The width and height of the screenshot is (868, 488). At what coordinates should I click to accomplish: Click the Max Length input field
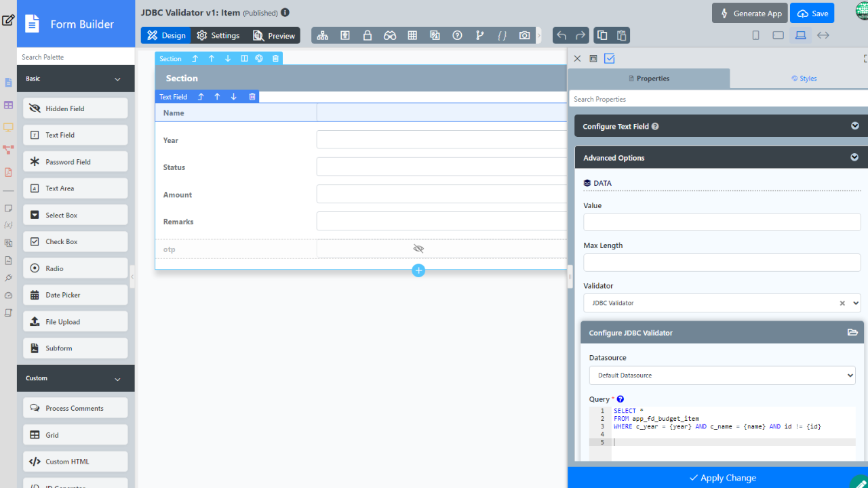pyautogui.click(x=722, y=262)
